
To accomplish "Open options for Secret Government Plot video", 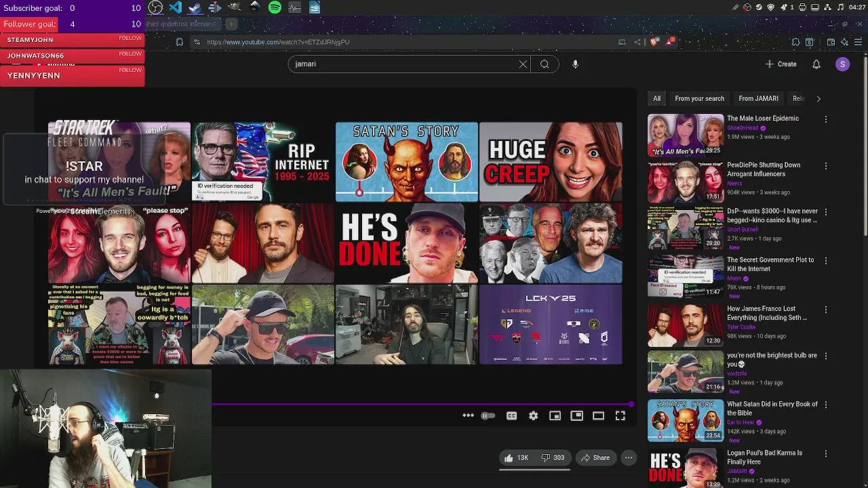I will (x=825, y=261).
